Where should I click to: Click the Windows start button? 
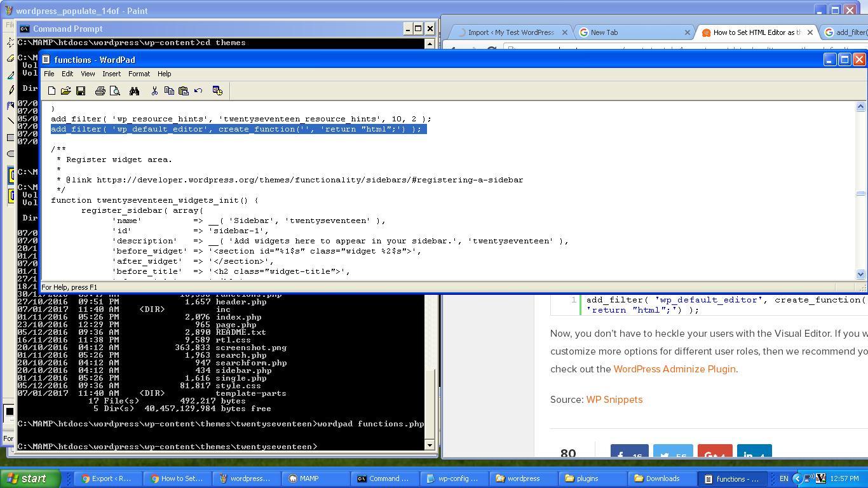point(31,478)
